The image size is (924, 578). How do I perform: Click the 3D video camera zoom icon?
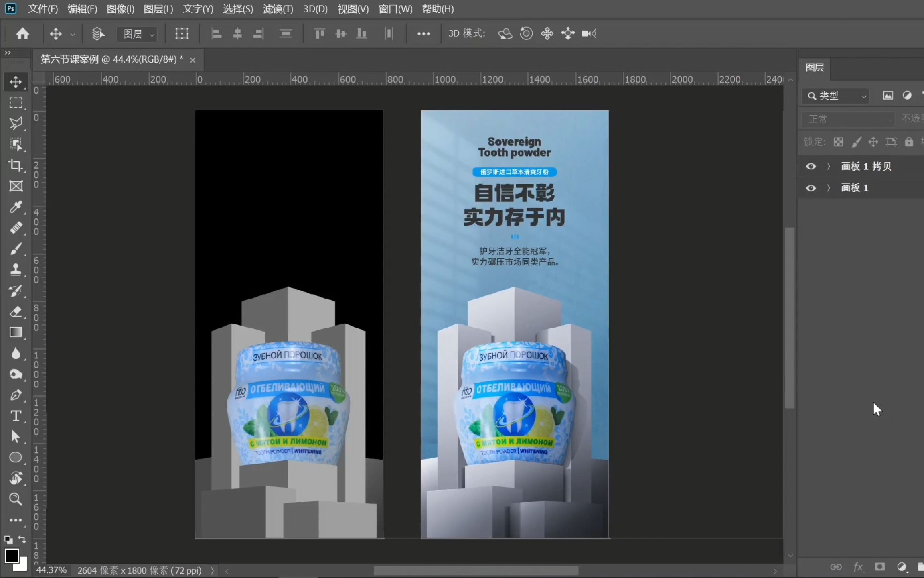589,33
